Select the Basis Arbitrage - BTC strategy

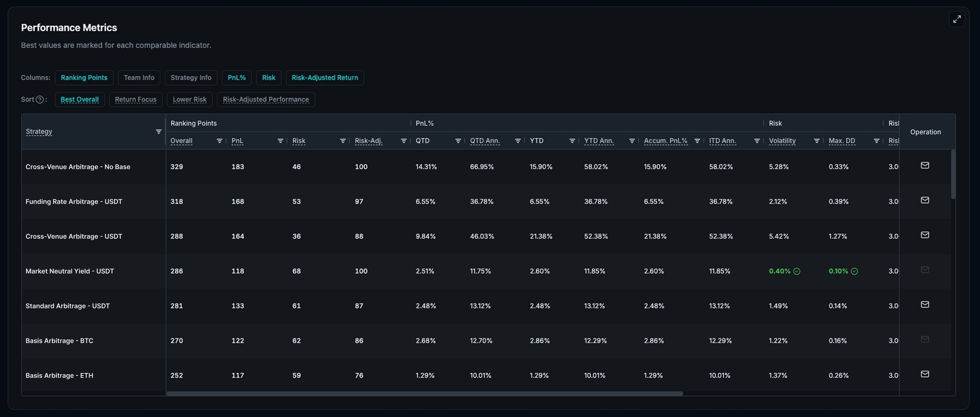(x=59, y=340)
